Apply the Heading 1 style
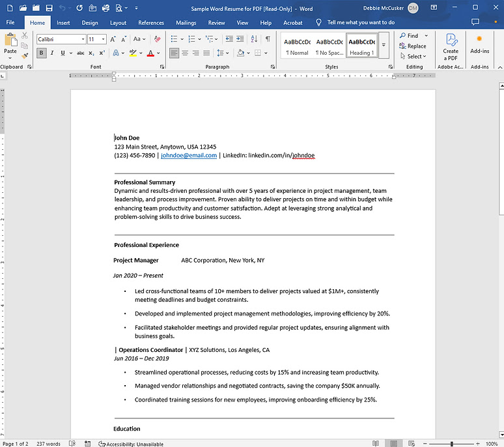The width and height of the screenshot is (504, 447). (x=362, y=47)
